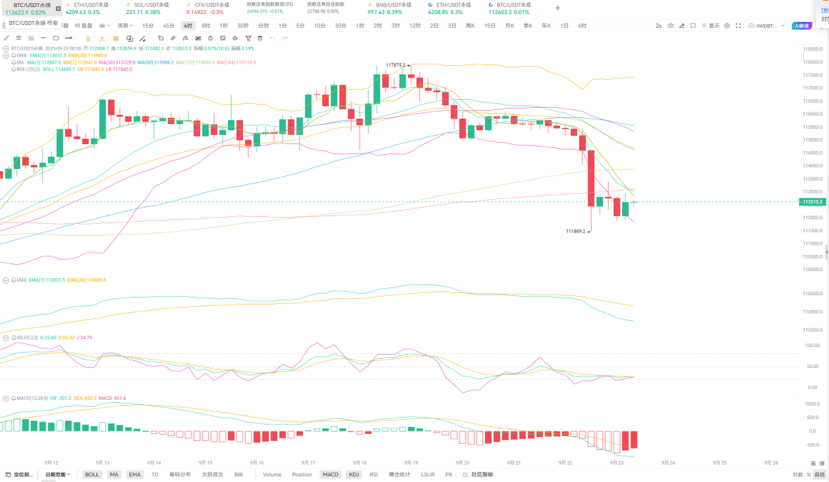Viewport: 829px width, 482px height.
Task: Click the trash icon to delete drawings
Action: coord(260,38)
